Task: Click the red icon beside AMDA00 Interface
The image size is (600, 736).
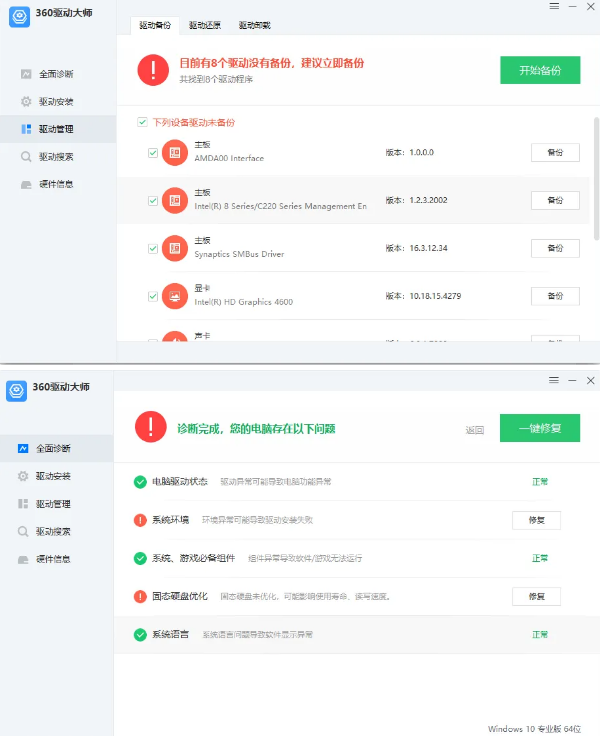Action: click(x=174, y=153)
